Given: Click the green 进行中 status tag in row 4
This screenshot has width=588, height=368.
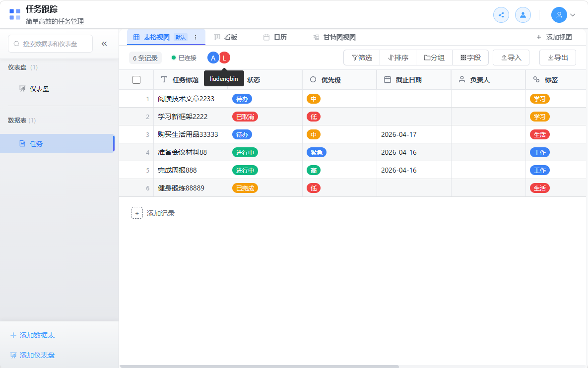Looking at the screenshot, I should [245, 152].
